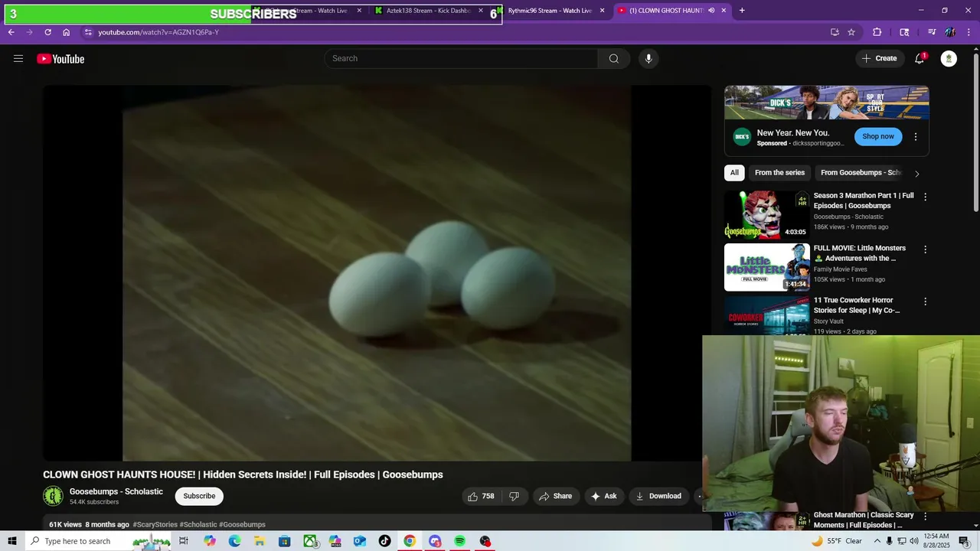Click the eggs video player
980x551 pixels.
pos(377,273)
